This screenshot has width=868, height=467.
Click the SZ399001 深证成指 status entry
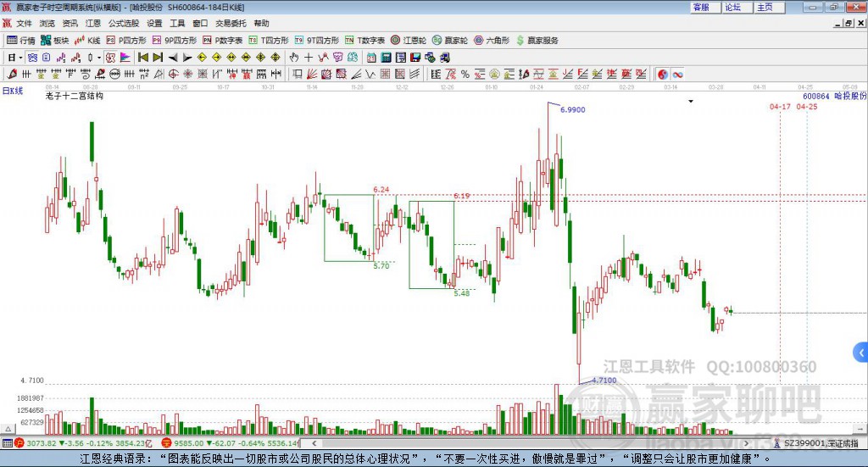point(816,443)
